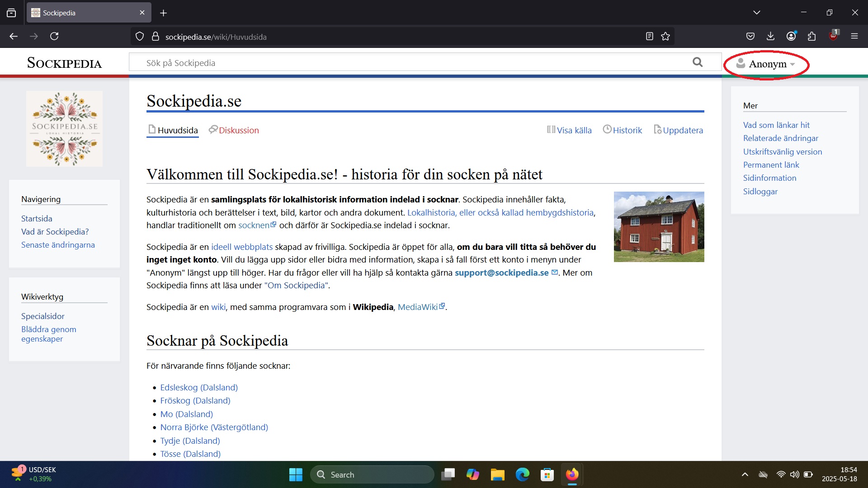This screenshot has width=868, height=488.
Task: Open Firefox reader view icon
Action: tap(650, 37)
